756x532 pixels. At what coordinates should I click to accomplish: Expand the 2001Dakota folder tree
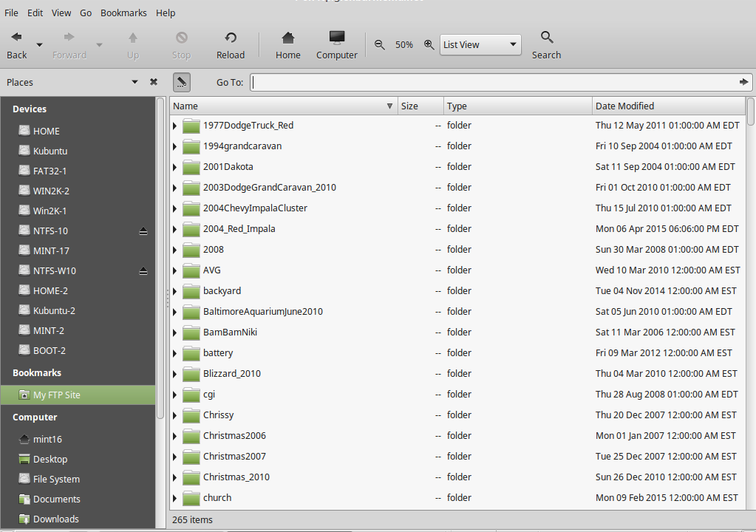[x=175, y=167]
